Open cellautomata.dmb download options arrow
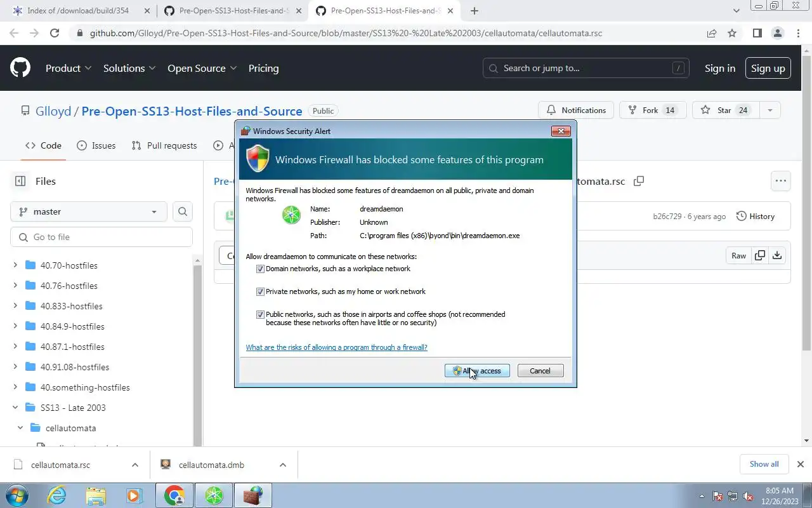Screen dimensions: 812x508 [282, 465]
